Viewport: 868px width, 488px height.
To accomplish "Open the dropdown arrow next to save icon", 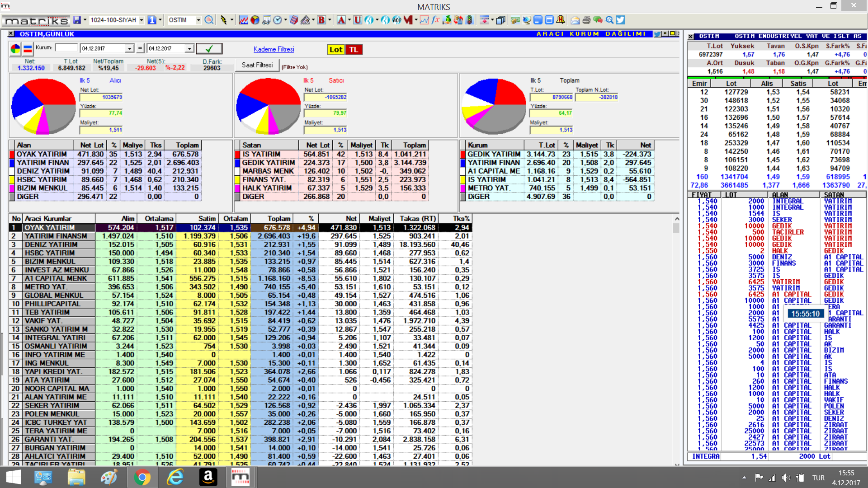I will [85, 20].
